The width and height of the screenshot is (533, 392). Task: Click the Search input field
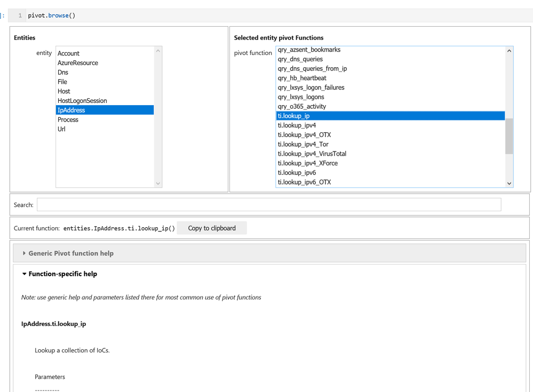tap(269, 205)
